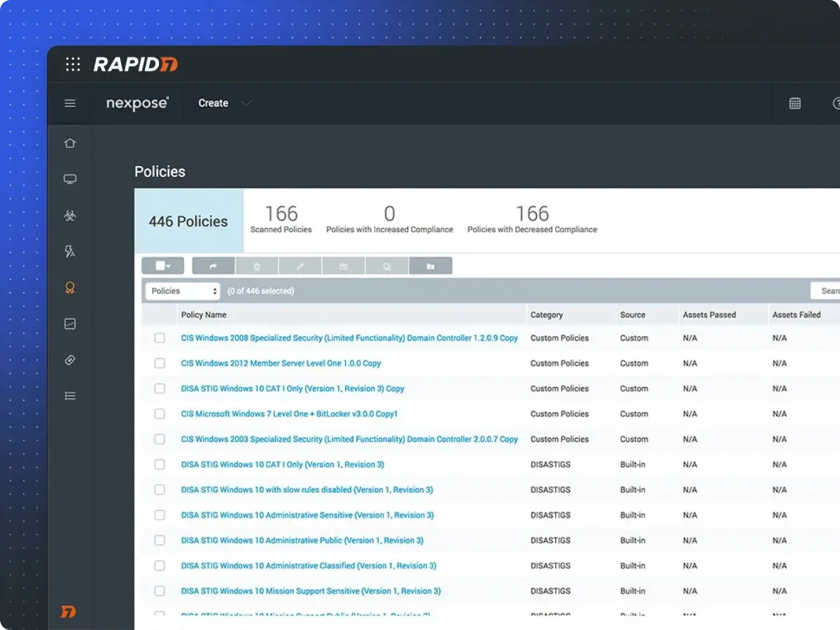Check the slow rules disabled policy row
This screenshot has width=840, height=630.
tap(160, 489)
